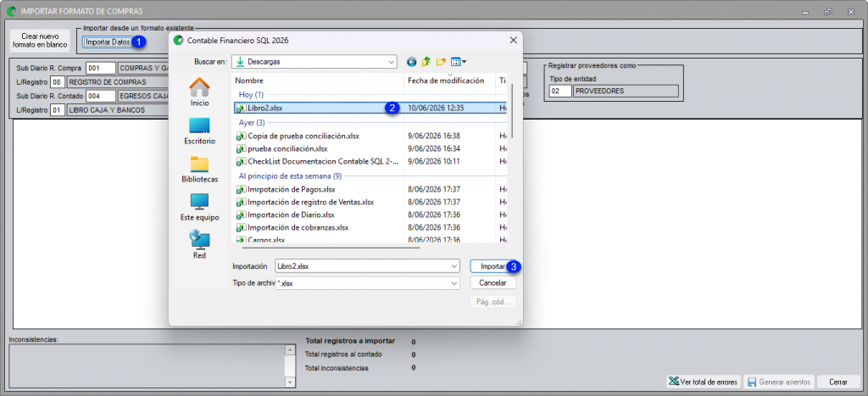The height and width of the screenshot is (396, 868).
Task: Open Ver total de errores
Action: pos(704,382)
